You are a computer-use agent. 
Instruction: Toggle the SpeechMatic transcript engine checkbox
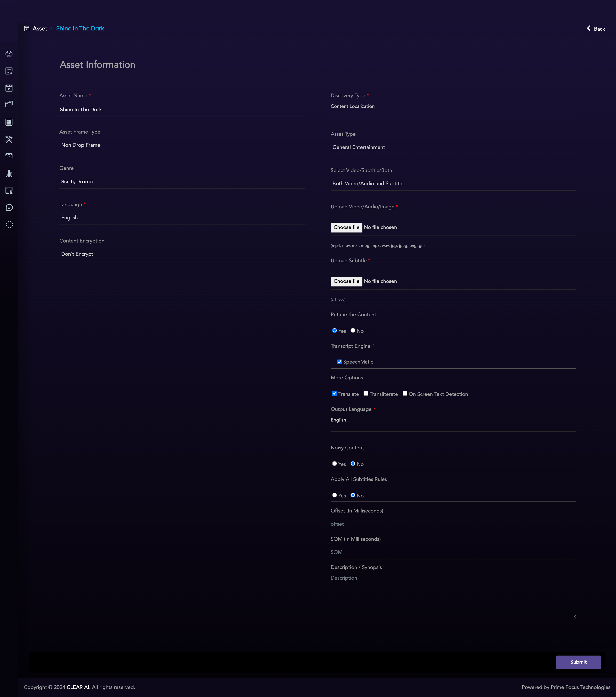340,362
